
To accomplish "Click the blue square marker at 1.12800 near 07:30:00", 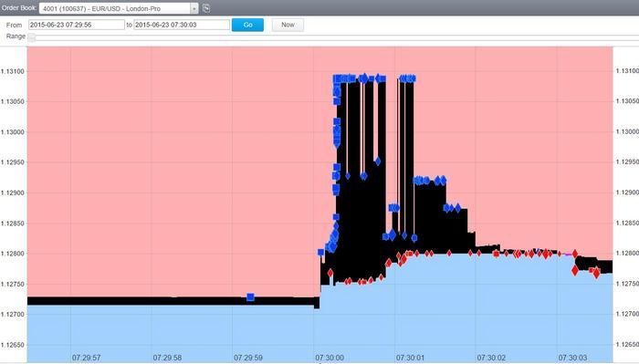I will pos(321,253).
